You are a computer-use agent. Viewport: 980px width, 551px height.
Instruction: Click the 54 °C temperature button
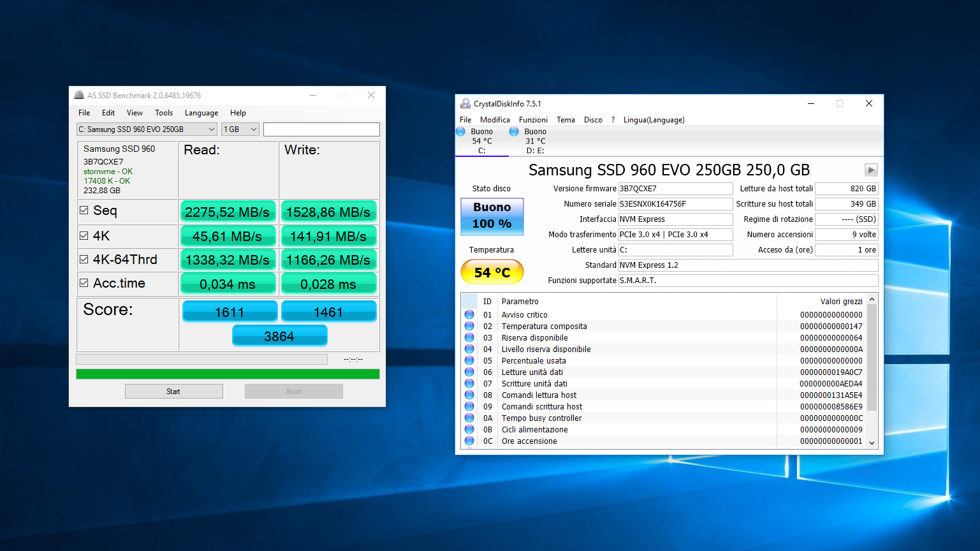(492, 272)
